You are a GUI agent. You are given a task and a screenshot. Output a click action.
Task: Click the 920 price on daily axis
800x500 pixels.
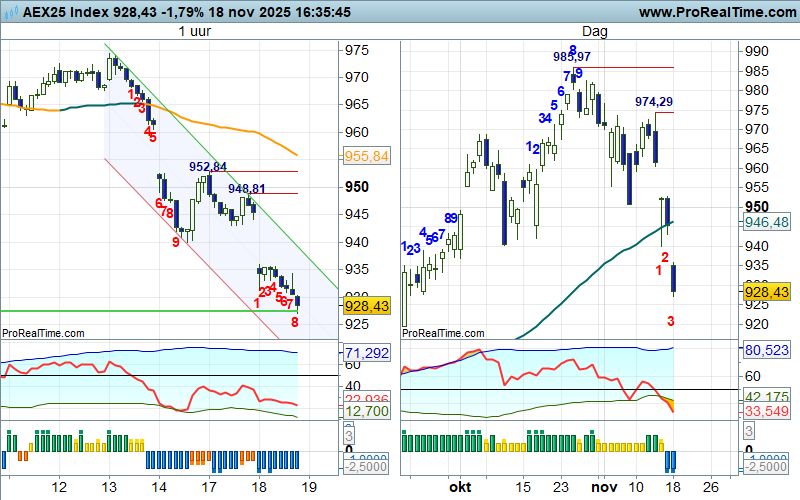click(x=757, y=324)
